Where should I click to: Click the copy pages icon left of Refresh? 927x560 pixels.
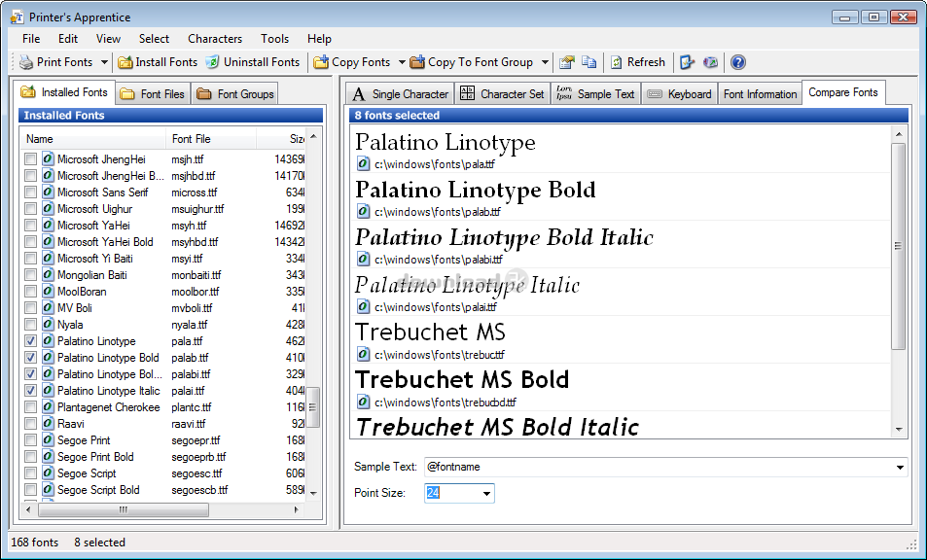tap(589, 62)
